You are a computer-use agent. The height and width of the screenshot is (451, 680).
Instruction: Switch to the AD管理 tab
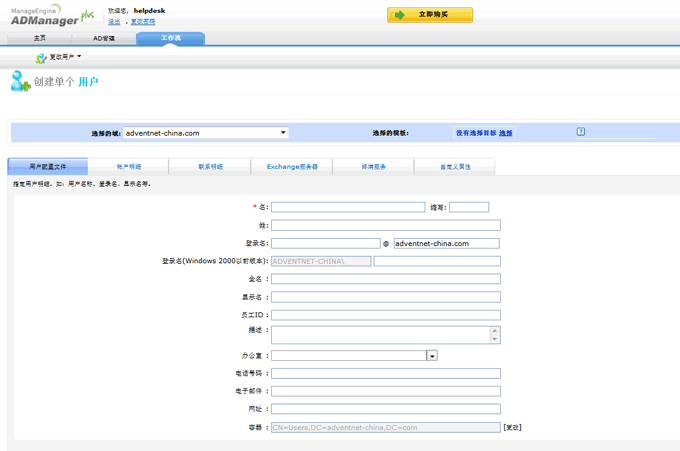click(x=104, y=38)
